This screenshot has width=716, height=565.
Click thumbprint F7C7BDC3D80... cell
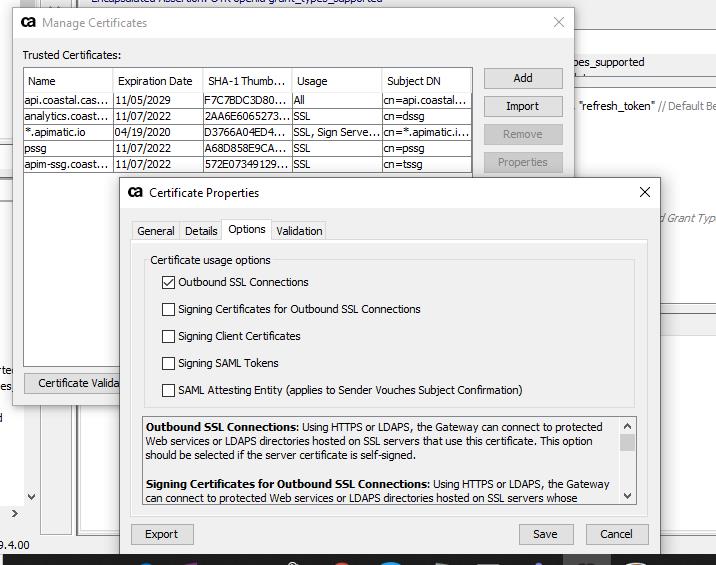(x=247, y=100)
